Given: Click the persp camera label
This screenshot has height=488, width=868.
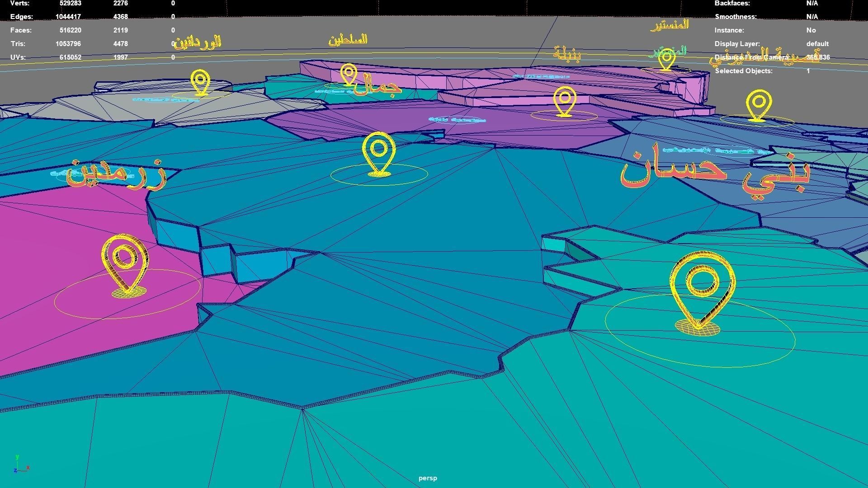Looking at the screenshot, I should [428, 478].
